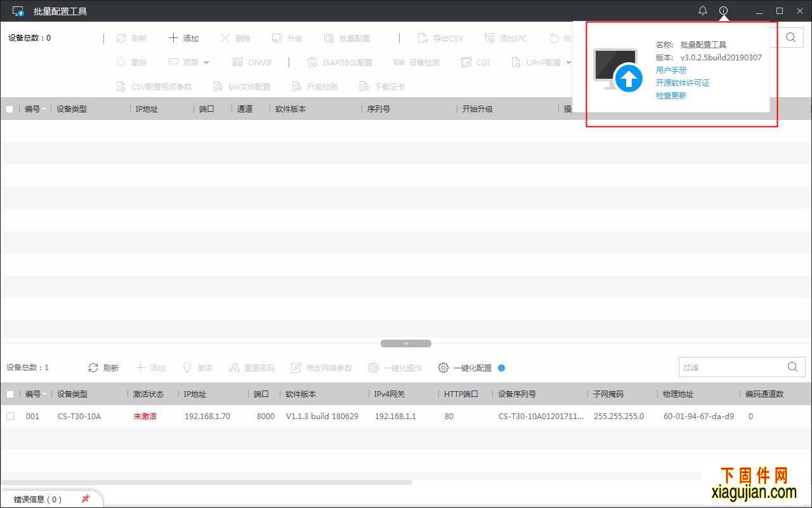This screenshot has height=508, width=812.
Task: Click the red pin icon beside 错误信息
Action: point(86,499)
